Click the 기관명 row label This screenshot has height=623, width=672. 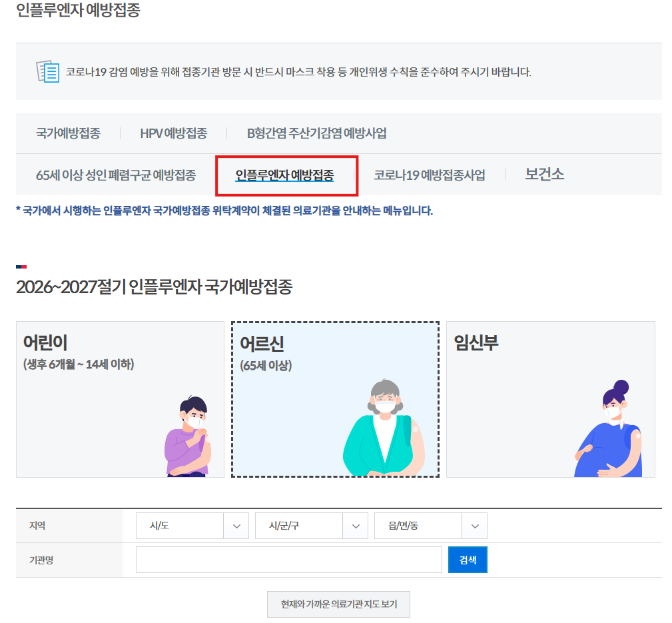point(41,560)
